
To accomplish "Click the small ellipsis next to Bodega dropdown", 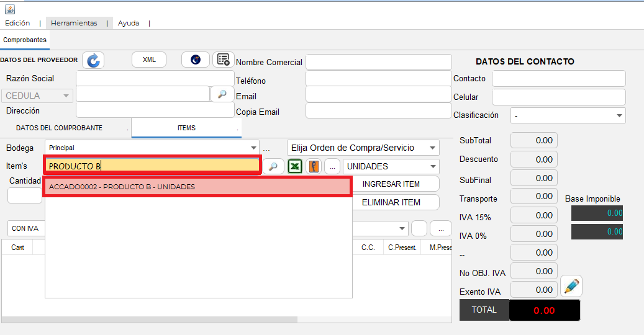I will click(266, 148).
